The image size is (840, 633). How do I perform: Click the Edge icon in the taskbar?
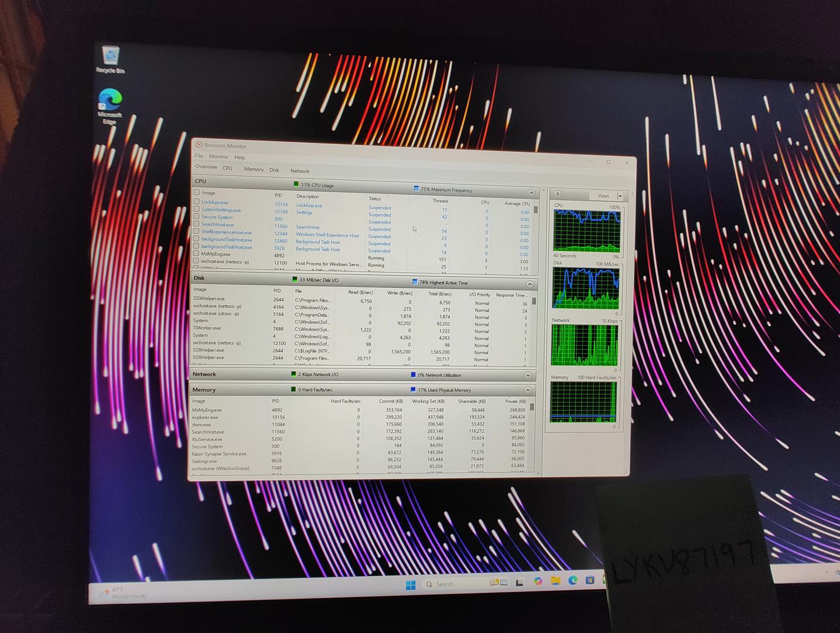click(573, 580)
